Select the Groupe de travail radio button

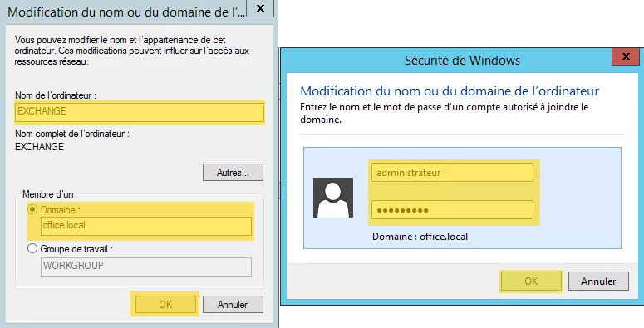click(32, 249)
